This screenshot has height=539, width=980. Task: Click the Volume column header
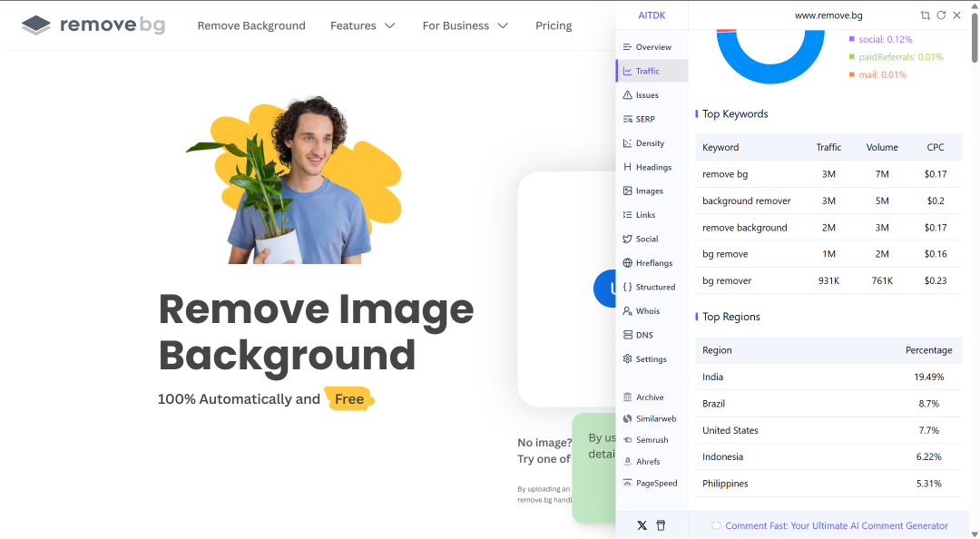coord(882,147)
